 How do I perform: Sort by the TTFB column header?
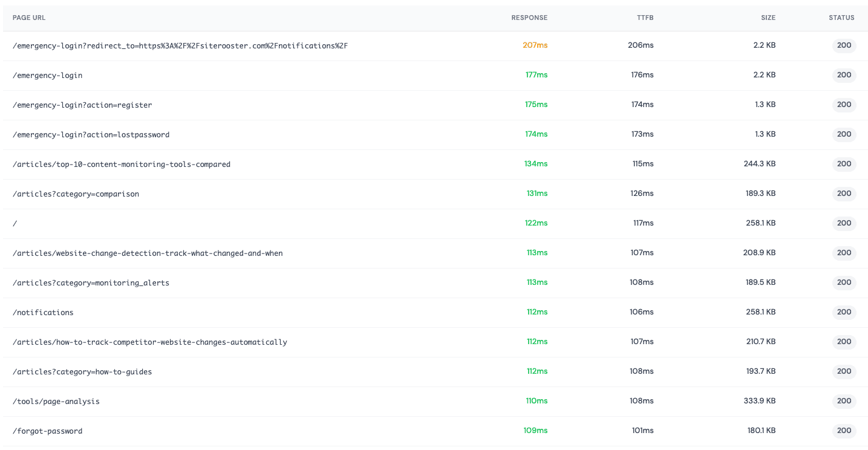pyautogui.click(x=645, y=18)
